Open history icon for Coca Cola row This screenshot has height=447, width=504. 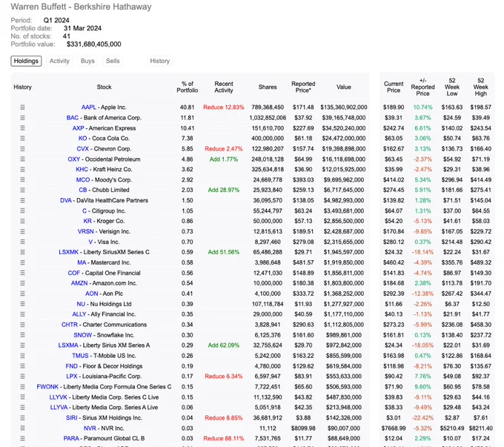pyautogui.click(x=22, y=139)
